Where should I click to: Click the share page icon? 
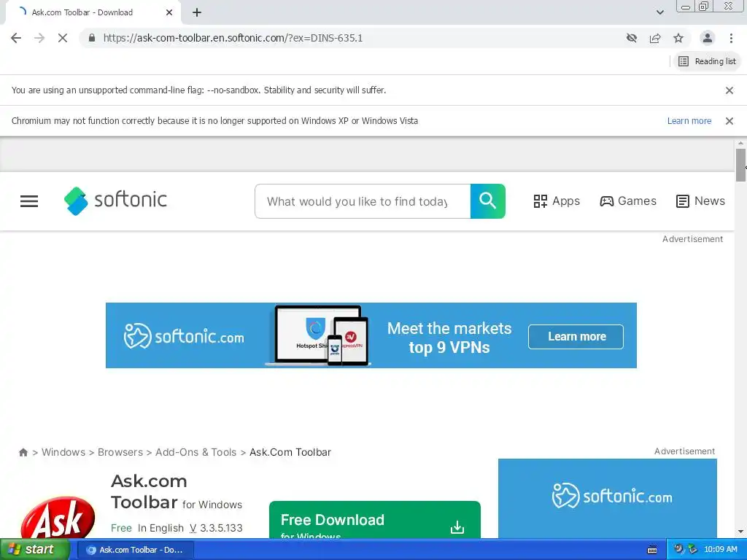coord(655,38)
